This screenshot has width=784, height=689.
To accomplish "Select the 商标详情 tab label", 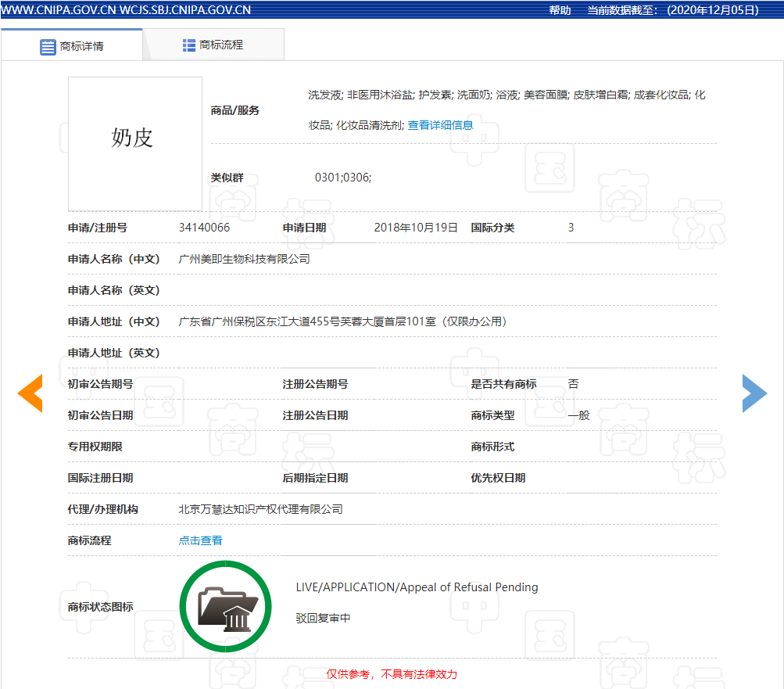I will point(82,47).
